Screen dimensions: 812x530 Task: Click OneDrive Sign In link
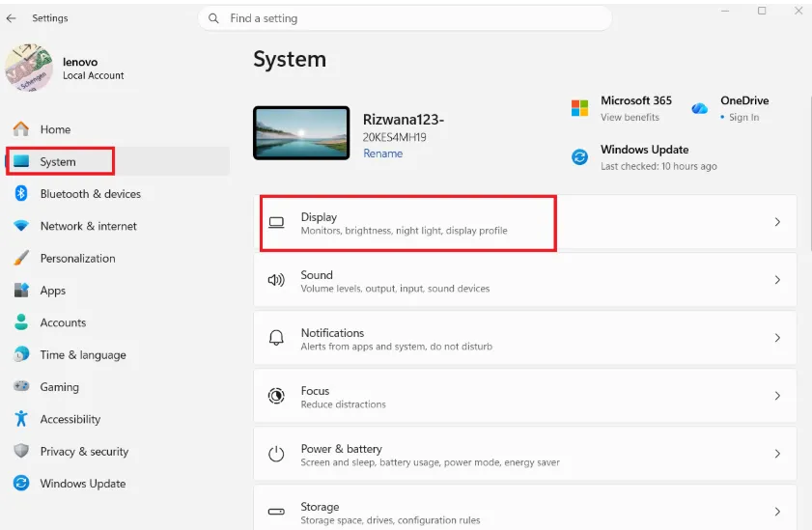[x=743, y=118]
